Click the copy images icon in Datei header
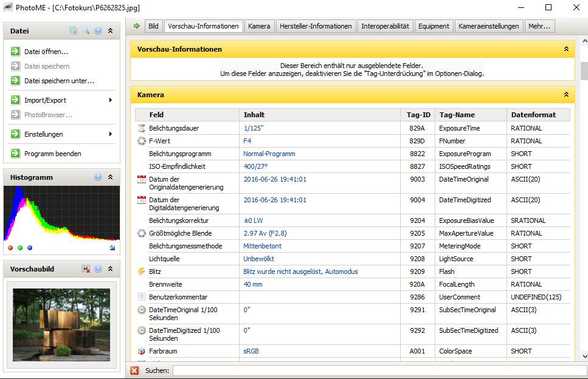 click(x=74, y=30)
